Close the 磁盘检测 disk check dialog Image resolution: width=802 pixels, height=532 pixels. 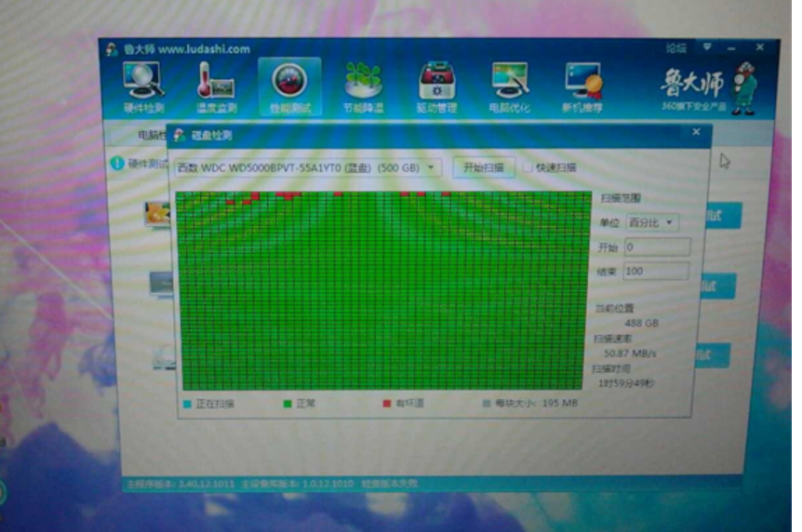coord(696,133)
